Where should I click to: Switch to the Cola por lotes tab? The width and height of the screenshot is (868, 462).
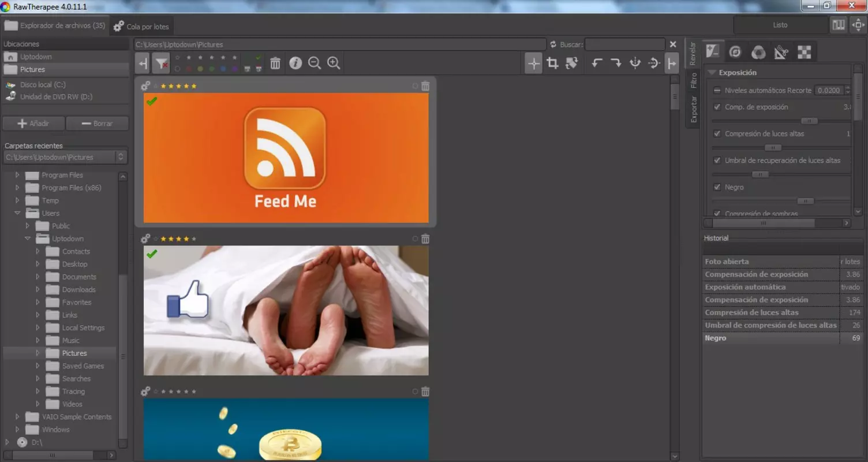(141, 27)
